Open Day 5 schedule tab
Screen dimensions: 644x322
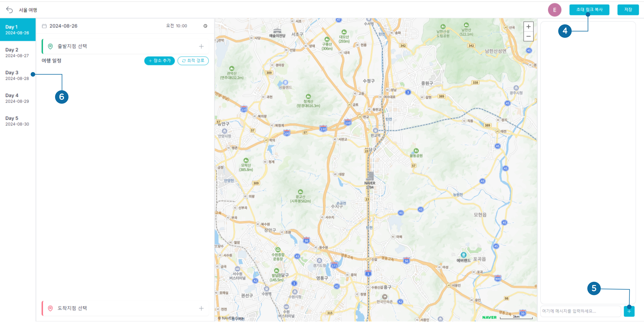(x=18, y=121)
